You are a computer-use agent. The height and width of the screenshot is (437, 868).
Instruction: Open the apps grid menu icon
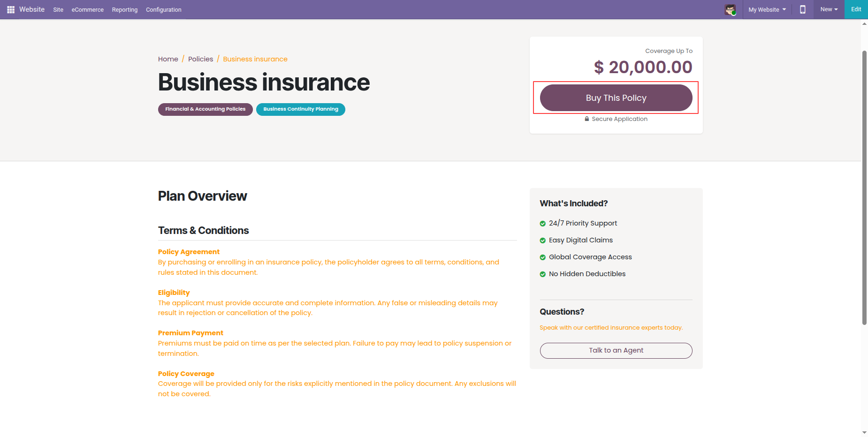tap(11, 9)
